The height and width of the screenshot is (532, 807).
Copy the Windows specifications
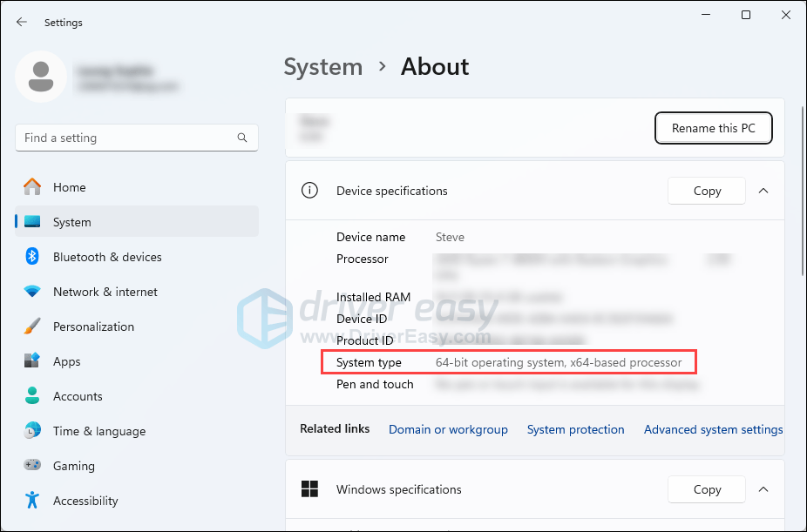[x=707, y=489]
